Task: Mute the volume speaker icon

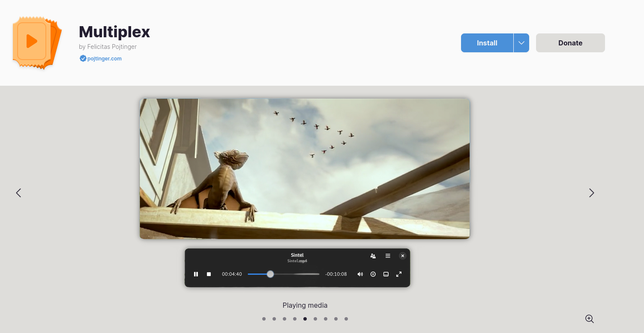Action: (360, 274)
